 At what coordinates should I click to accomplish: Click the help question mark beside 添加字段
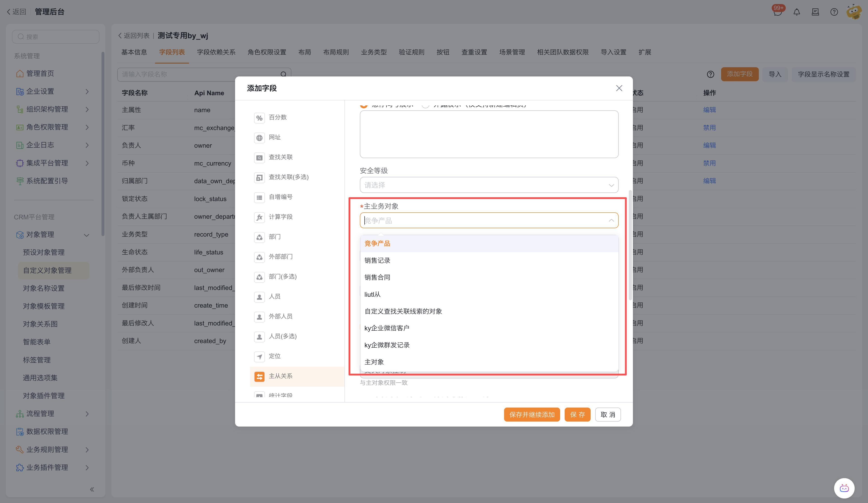(x=710, y=74)
